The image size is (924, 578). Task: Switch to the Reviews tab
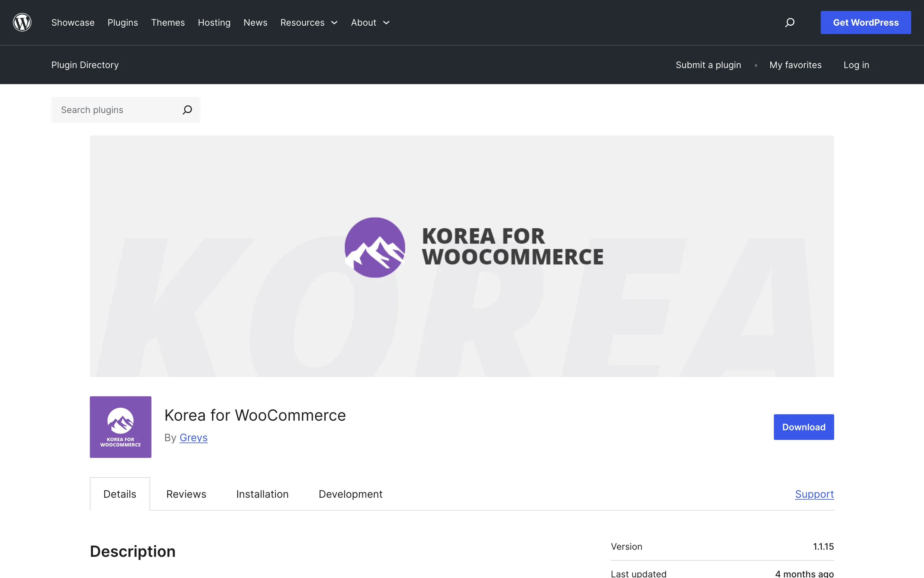pos(186,494)
